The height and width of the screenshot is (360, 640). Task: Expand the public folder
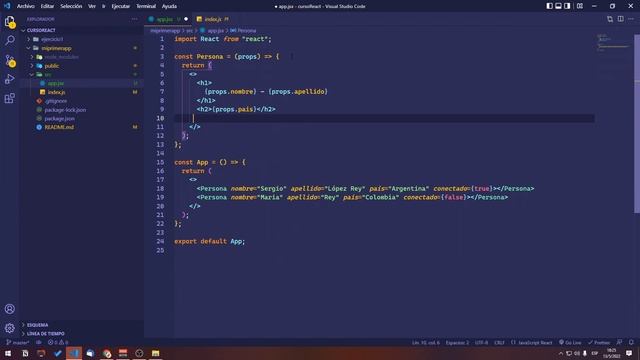82,66
